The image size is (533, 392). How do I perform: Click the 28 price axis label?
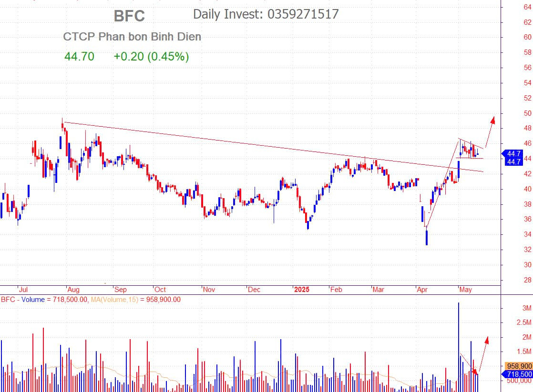tap(527, 280)
